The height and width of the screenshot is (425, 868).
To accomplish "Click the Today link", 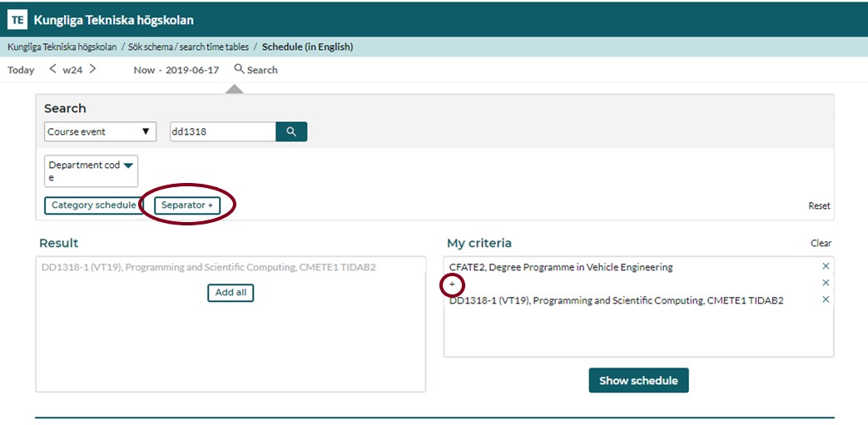I will (21, 71).
